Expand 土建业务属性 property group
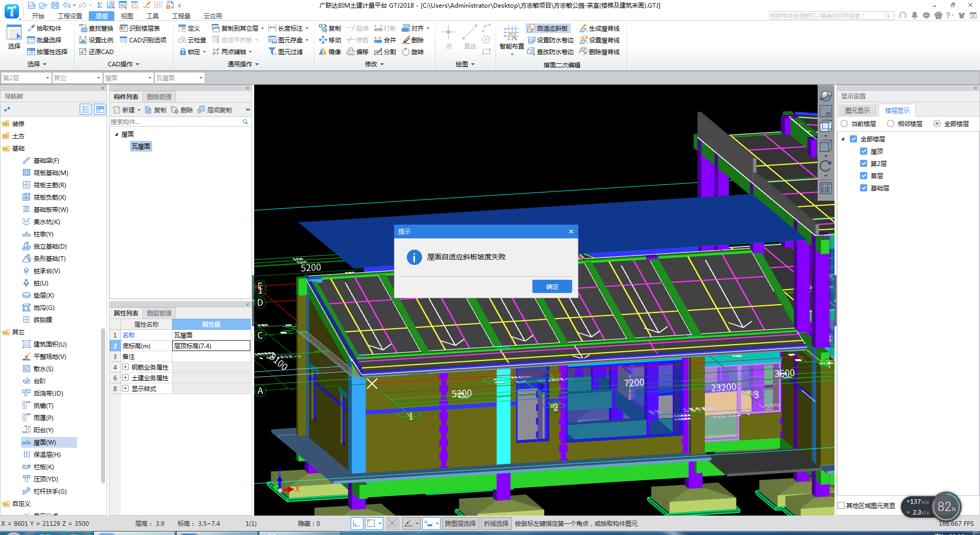 coord(125,378)
